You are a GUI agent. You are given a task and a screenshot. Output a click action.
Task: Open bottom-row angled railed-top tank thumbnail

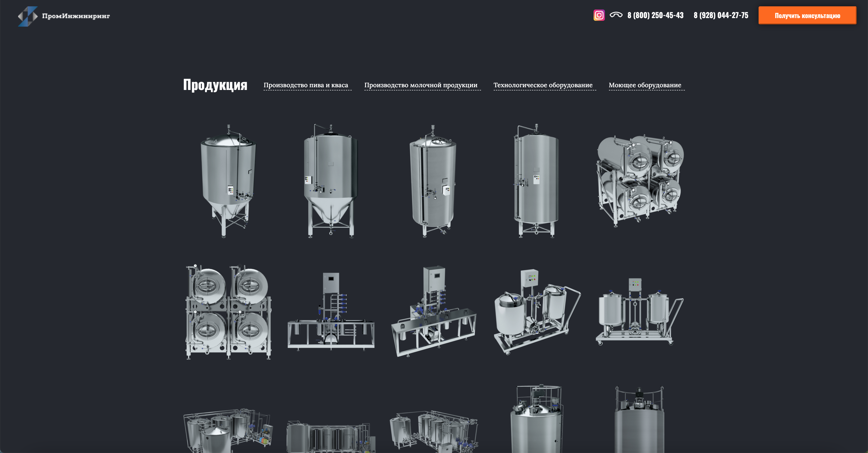point(537,419)
